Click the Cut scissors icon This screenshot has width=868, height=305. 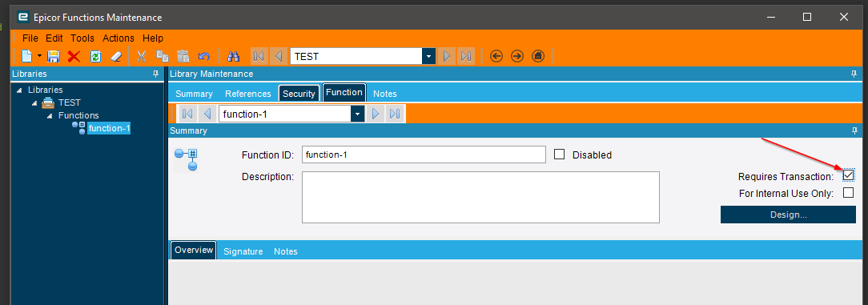point(141,56)
